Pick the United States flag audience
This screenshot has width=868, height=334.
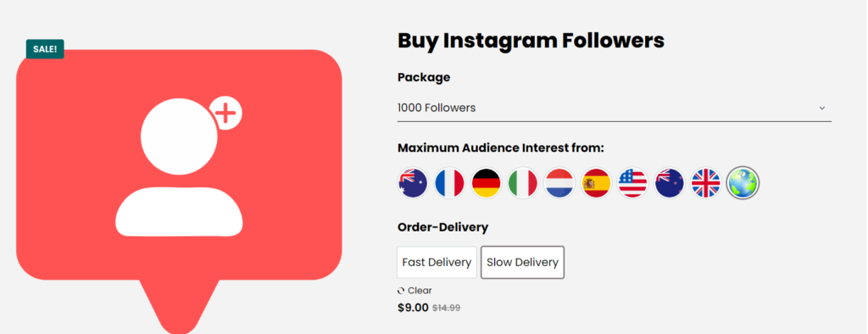pyautogui.click(x=632, y=183)
